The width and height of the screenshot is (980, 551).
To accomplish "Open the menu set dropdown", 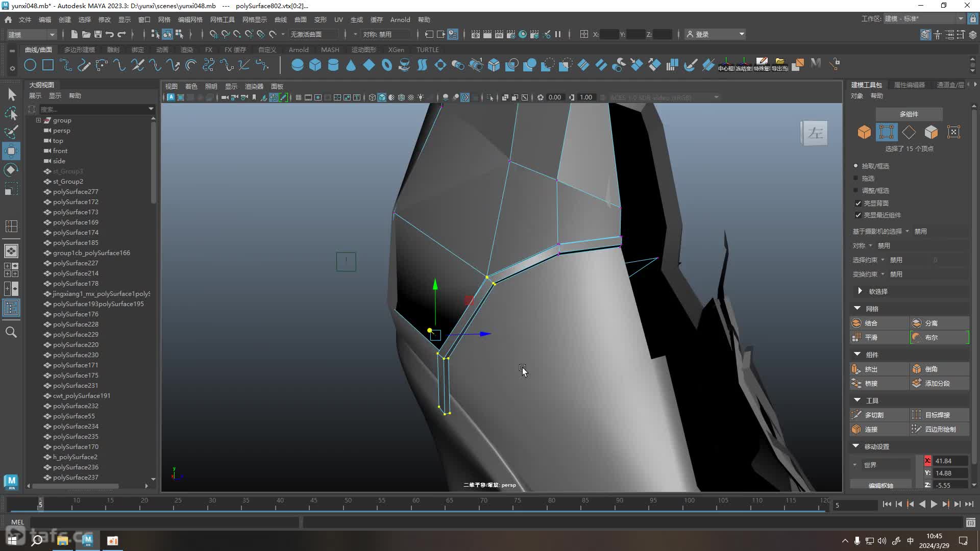I will (32, 34).
